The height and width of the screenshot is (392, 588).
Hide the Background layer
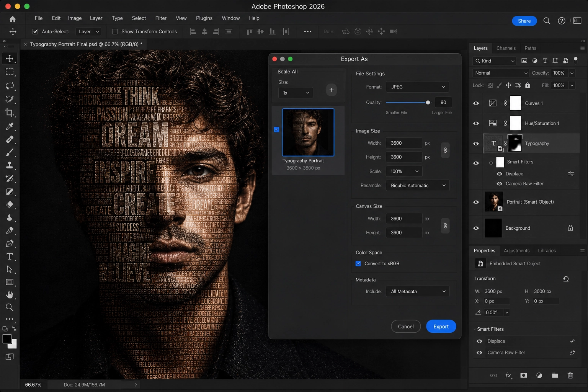(x=476, y=228)
